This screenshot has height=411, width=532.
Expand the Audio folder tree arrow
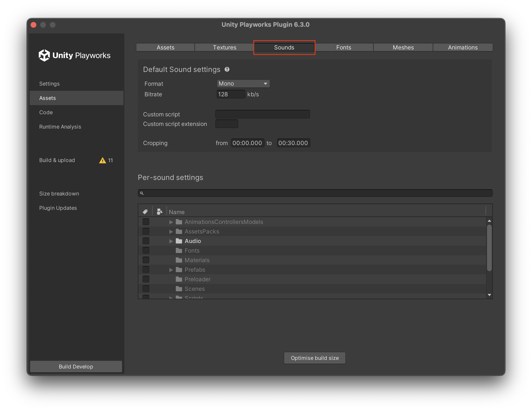[171, 241]
